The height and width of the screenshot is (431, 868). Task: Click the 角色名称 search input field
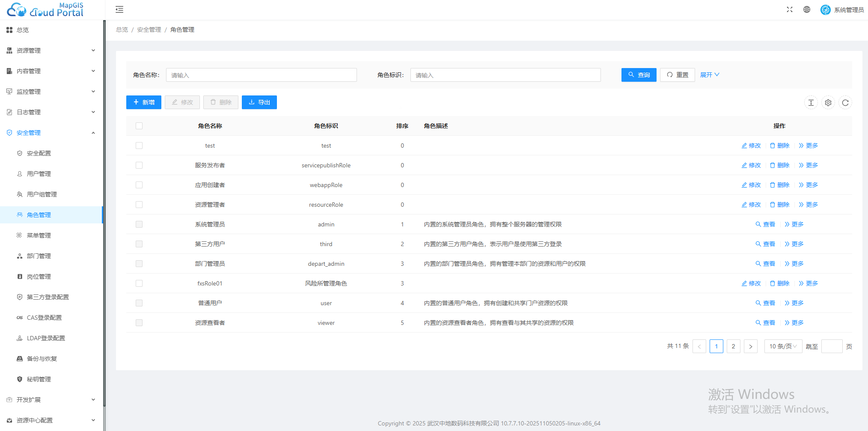261,74
